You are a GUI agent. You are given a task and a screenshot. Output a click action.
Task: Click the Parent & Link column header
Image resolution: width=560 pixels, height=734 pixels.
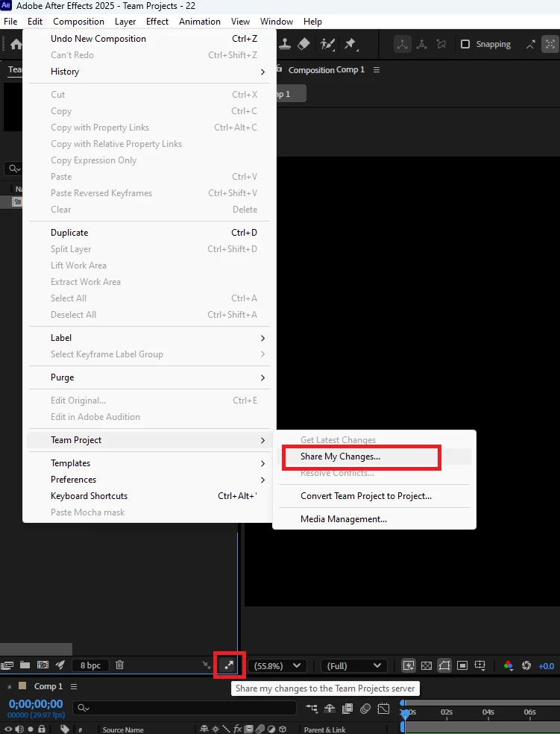coord(324,730)
